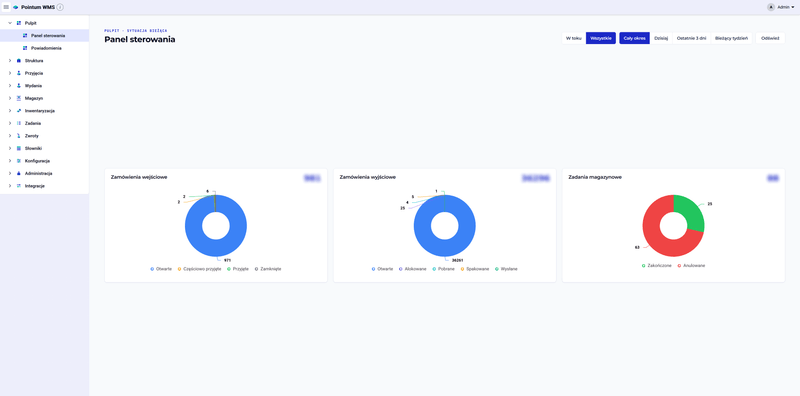Select the Wszystkie filter
Screen dimensions: 800x396
[601, 38]
